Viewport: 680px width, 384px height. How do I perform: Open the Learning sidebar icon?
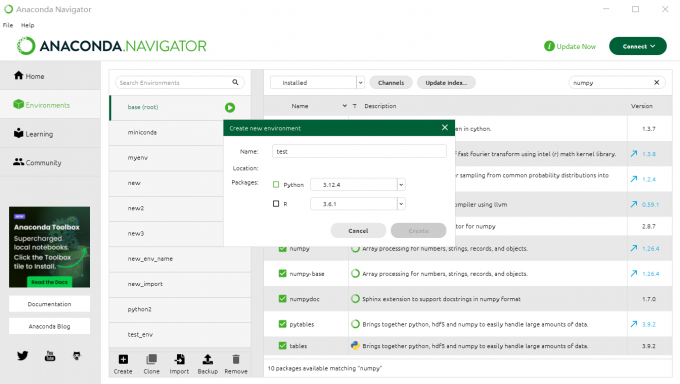click(x=18, y=133)
